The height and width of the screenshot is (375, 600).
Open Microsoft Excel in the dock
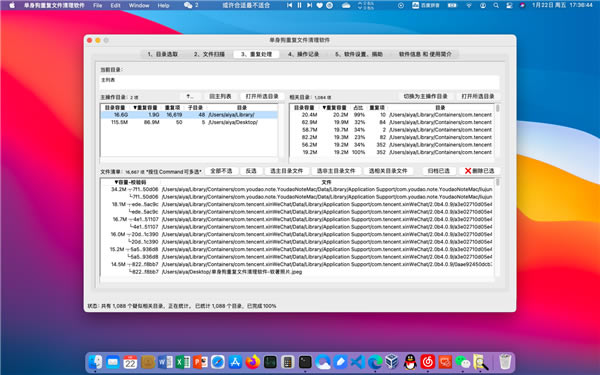183,362
